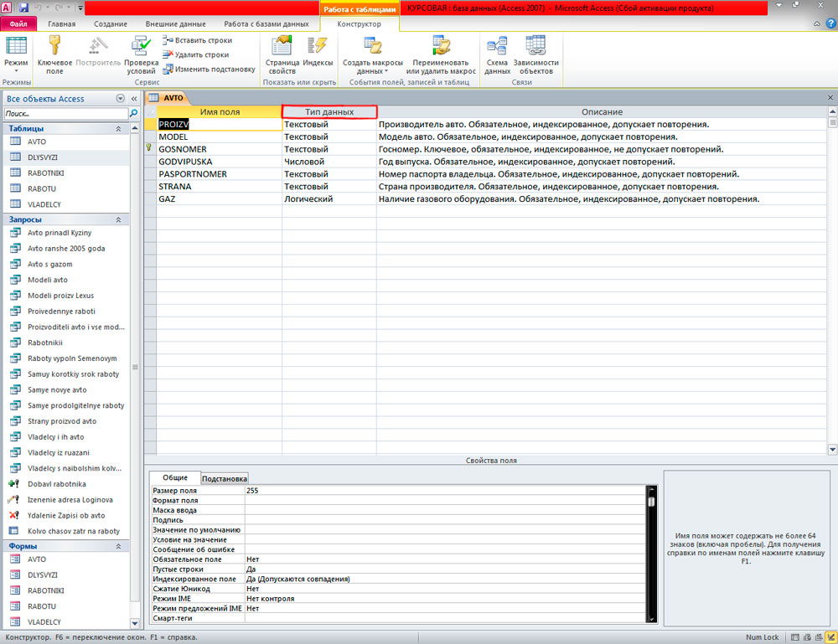Open the Dobavl rabotnika append query

pyautogui.click(x=57, y=484)
